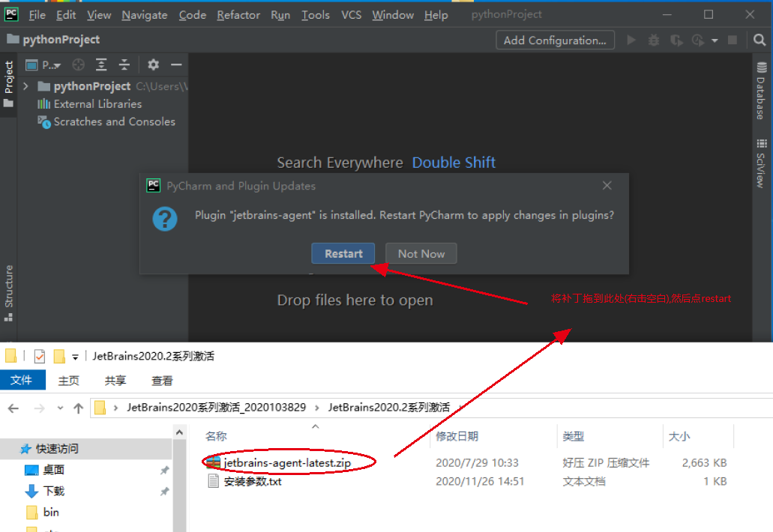Open the Tools menu

pyautogui.click(x=316, y=15)
